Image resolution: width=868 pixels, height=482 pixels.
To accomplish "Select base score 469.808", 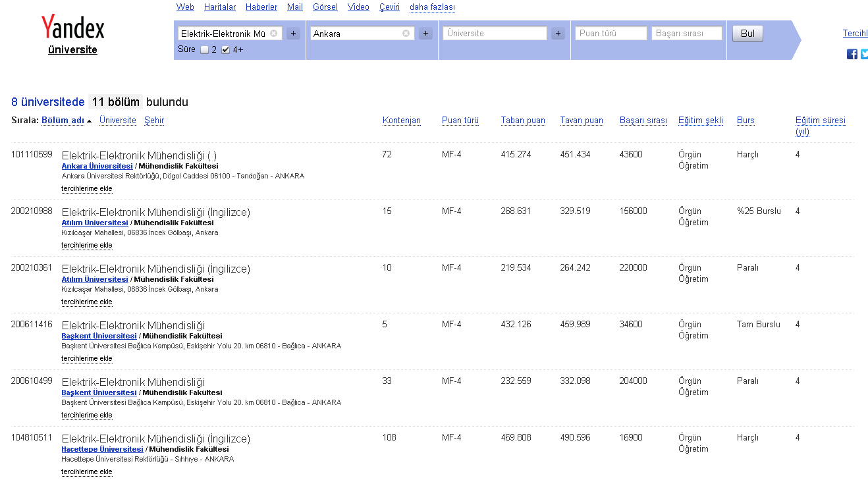I will click(x=516, y=438).
